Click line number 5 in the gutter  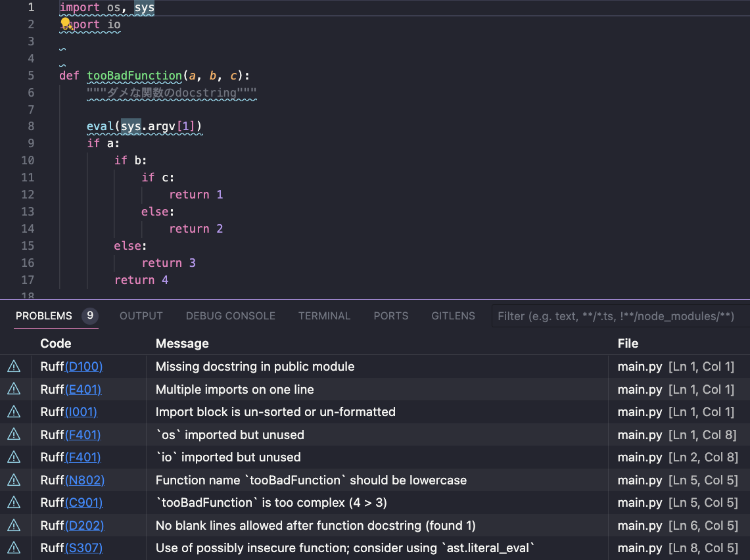pyautogui.click(x=31, y=76)
